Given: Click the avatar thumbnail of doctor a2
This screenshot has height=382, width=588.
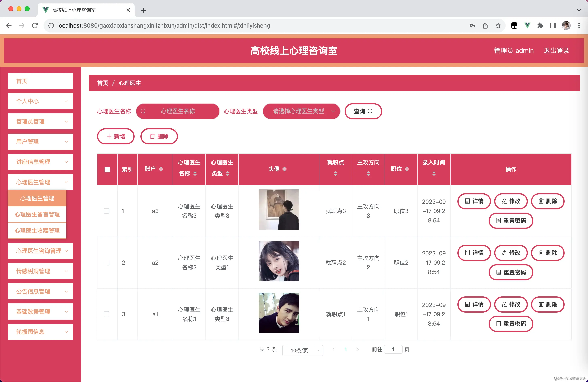Looking at the screenshot, I should (278, 261).
